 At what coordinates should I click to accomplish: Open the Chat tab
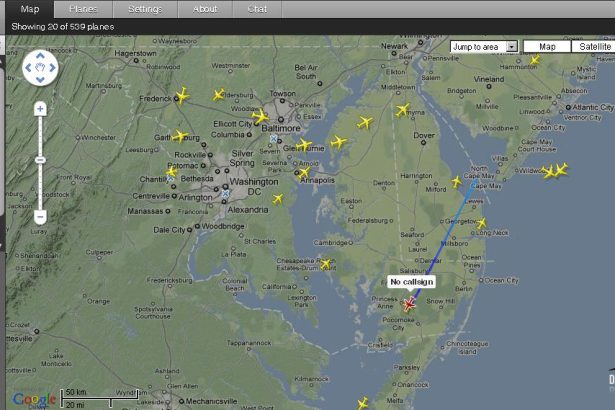257,9
